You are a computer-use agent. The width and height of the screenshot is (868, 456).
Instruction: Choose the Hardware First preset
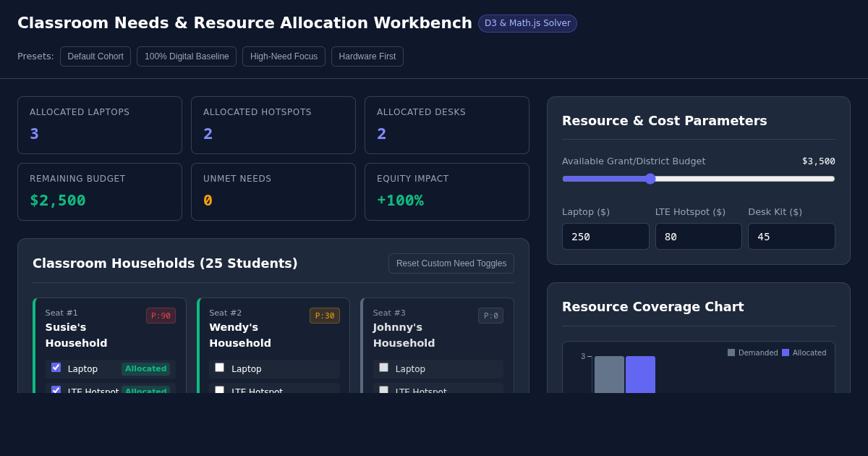coord(367,56)
